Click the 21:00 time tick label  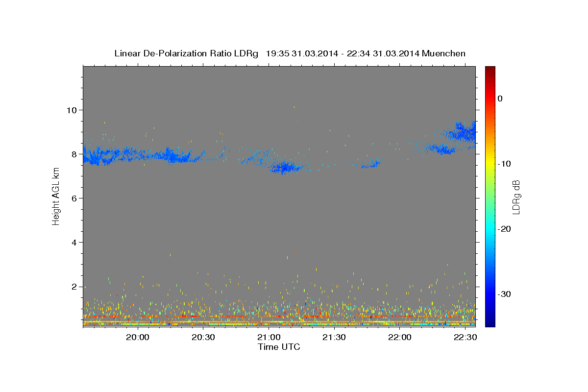[269, 338]
